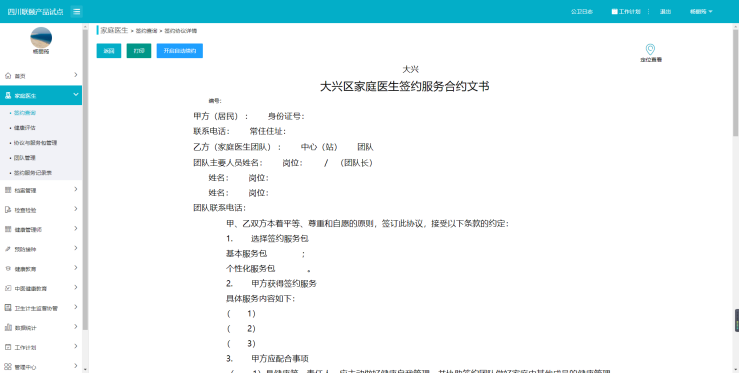Click the 定位查看 location pin icon
Screen dimensions: 740x374
[650, 50]
